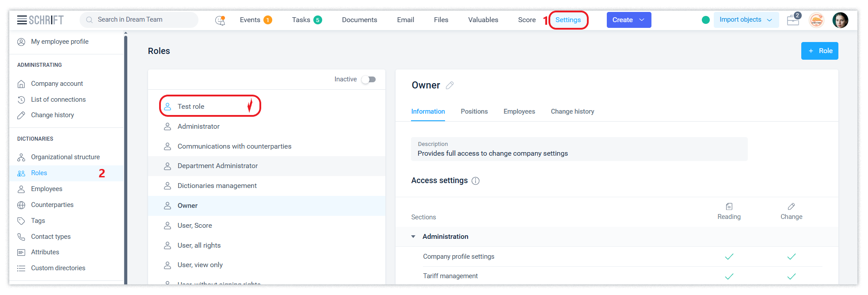Click the hamburger menu icon
The image size is (868, 295).
[x=22, y=20]
